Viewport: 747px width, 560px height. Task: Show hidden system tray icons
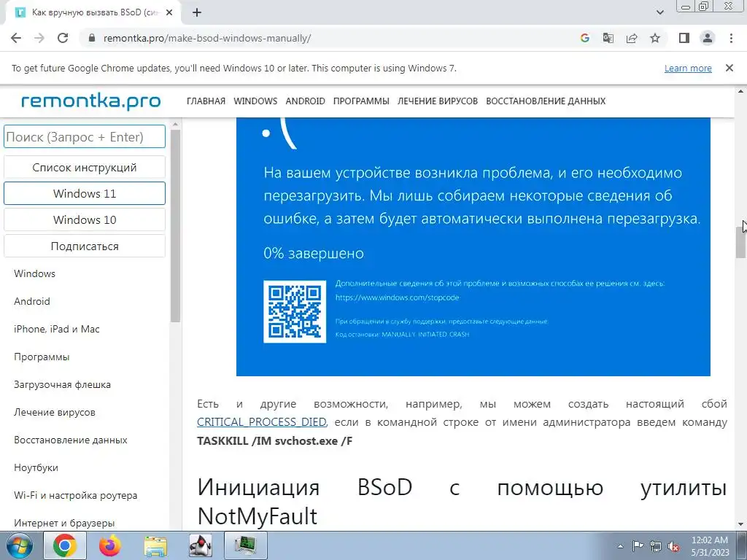pos(620,546)
